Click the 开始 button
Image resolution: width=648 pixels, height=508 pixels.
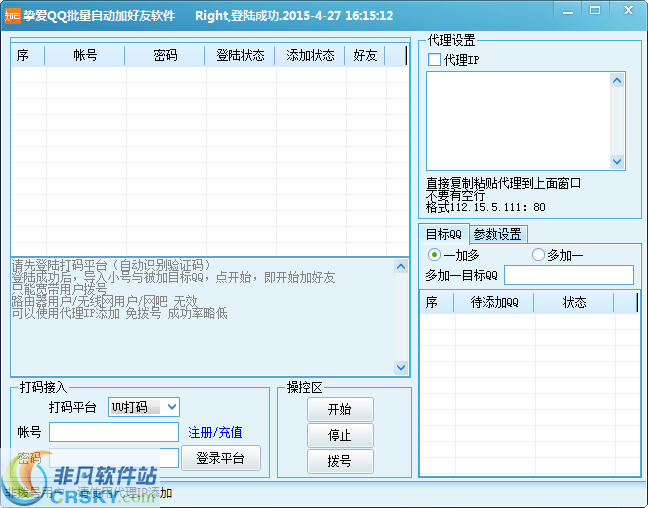(x=340, y=409)
